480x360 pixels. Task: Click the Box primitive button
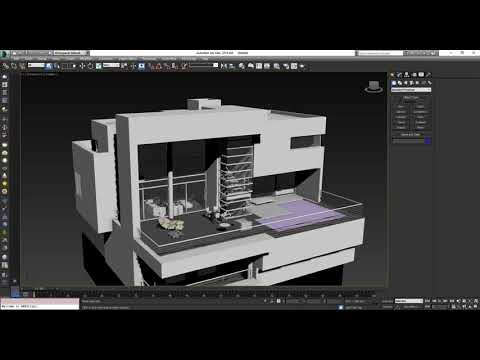click(401, 106)
